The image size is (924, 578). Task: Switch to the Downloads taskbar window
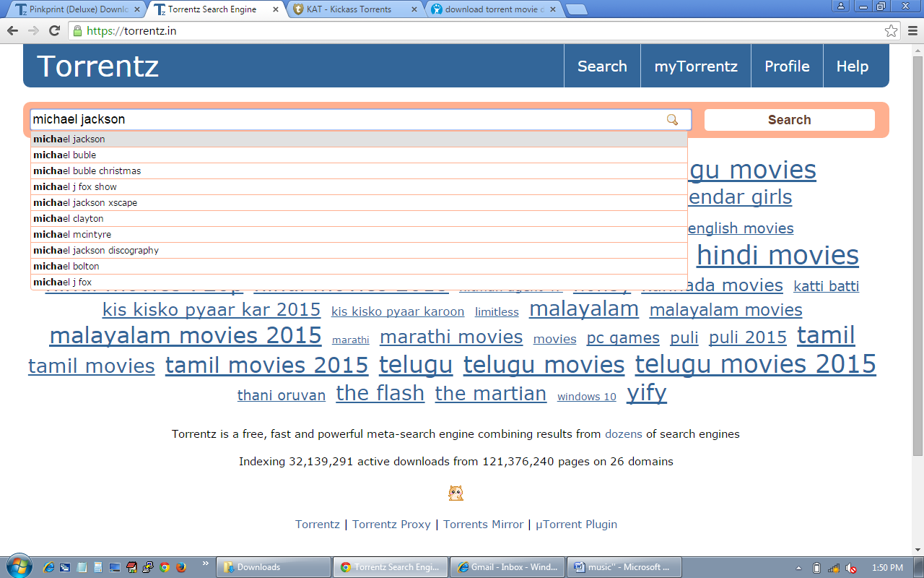(x=274, y=567)
